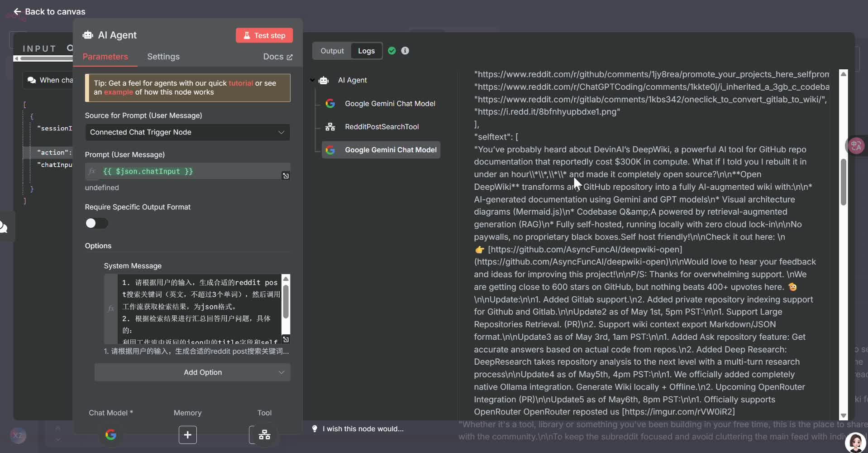Click the avatar icon in the bottom-right corner
This screenshot has height=453, width=868.
pyautogui.click(x=856, y=443)
